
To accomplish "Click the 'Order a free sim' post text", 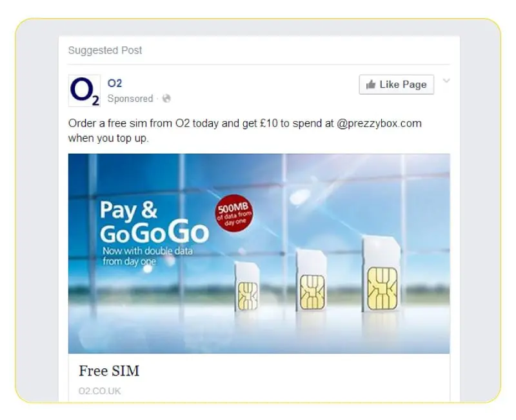I will click(245, 130).
